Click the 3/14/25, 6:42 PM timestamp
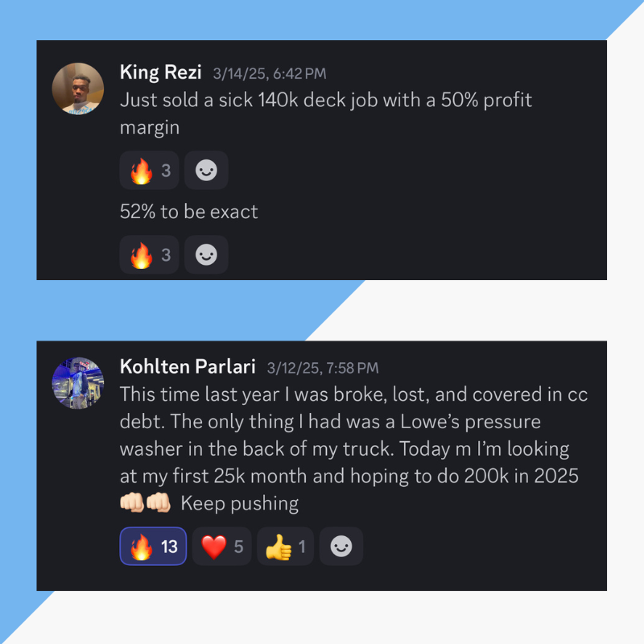The width and height of the screenshot is (644, 644). point(270,74)
